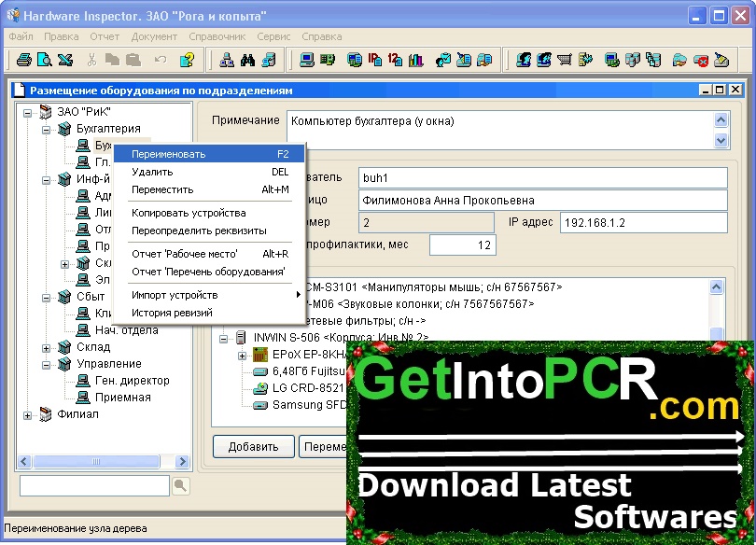Expand the Склад tree branch
The width and height of the screenshot is (756, 545).
point(46,348)
